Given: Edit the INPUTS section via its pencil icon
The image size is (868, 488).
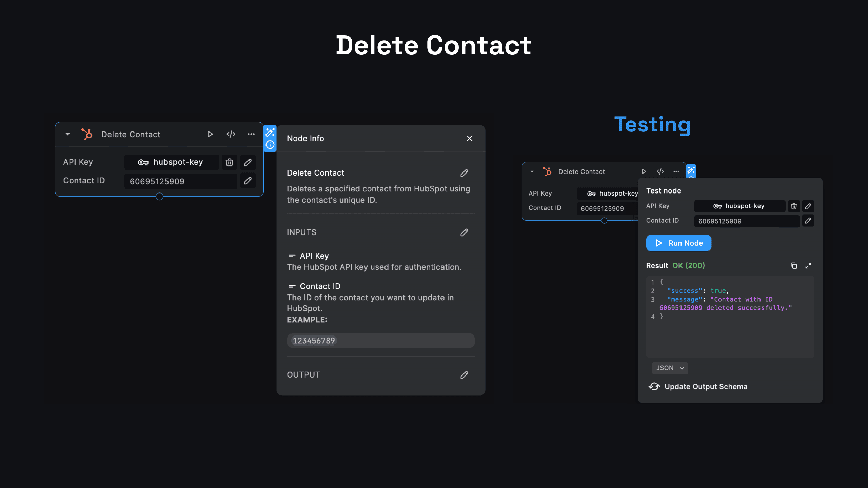Looking at the screenshot, I should (x=464, y=232).
